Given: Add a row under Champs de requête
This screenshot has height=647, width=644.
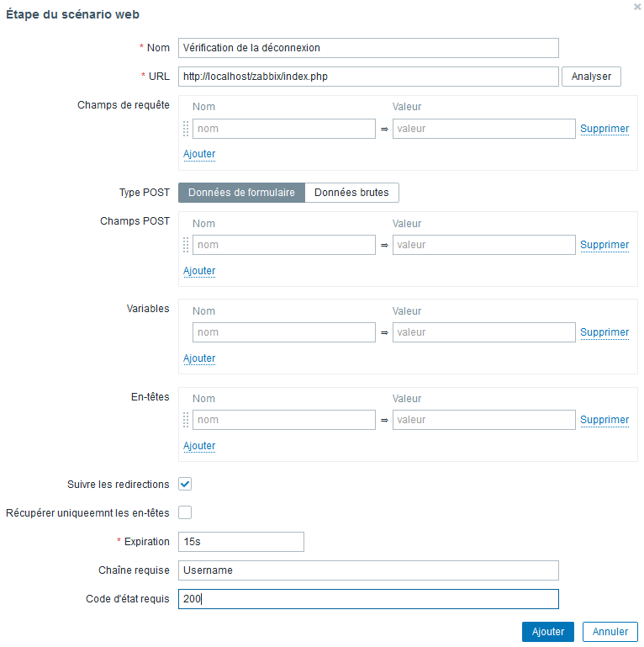Looking at the screenshot, I should pos(199,154).
